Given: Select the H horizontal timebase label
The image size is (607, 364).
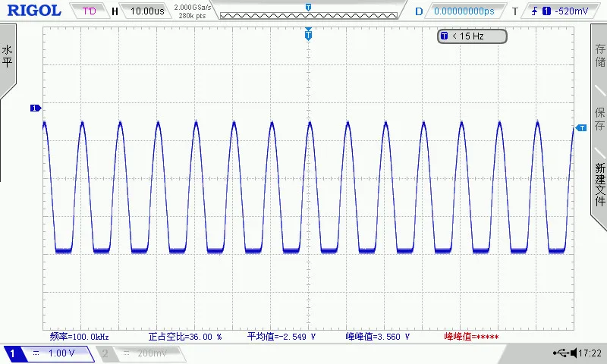Looking at the screenshot, I should tap(115, 11).
